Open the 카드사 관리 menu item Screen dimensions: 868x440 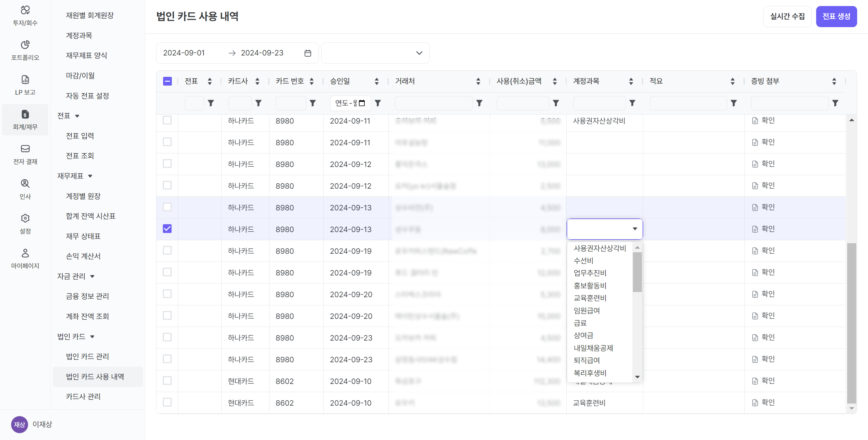(x=83, y=397)
